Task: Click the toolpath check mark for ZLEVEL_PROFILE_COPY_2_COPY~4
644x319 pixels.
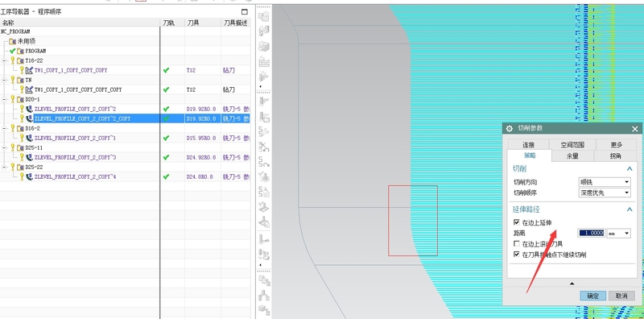Action: tap(166, 176)
